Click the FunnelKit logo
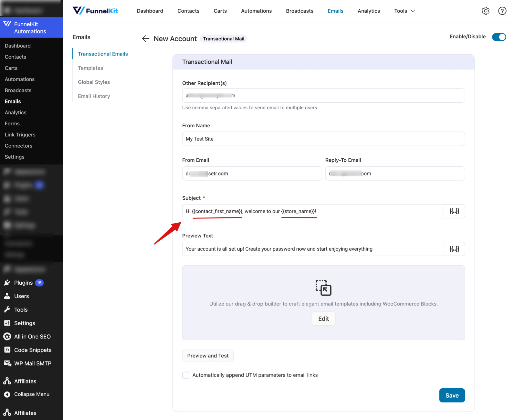Viewport: 515px width, 420px height. [95, 11]
